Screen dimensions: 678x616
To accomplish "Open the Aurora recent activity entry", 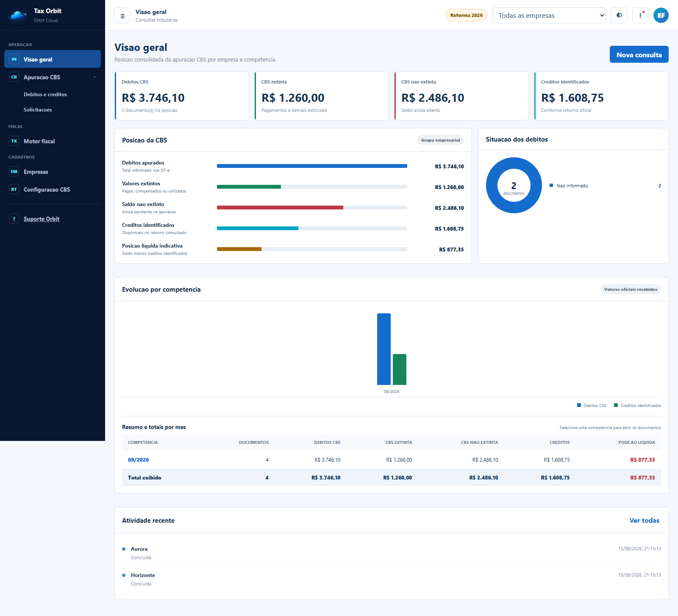I will point(391,553).
